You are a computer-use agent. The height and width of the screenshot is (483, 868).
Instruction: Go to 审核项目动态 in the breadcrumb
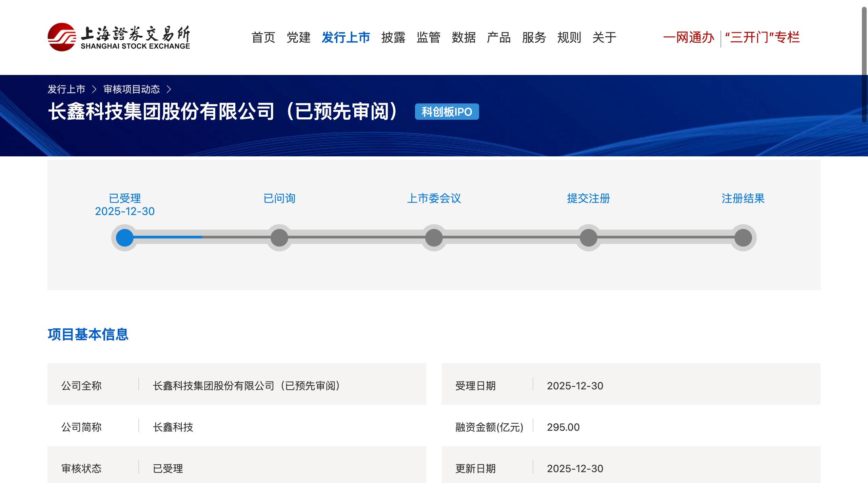tap(132, 89)
